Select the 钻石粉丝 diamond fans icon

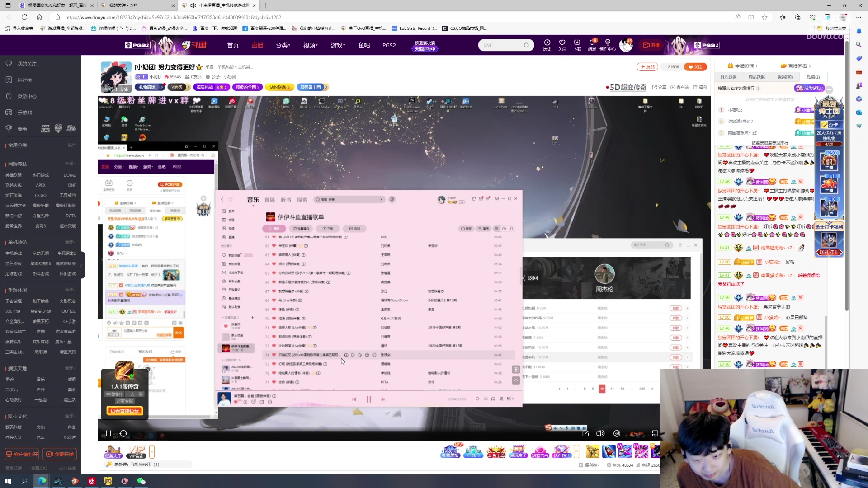tap(562, 451)
